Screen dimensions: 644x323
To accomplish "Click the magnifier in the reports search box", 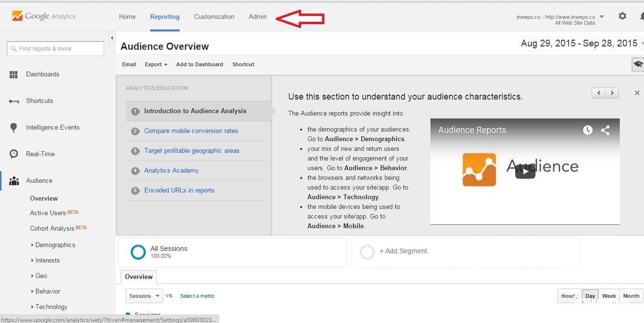I will 13,49.
